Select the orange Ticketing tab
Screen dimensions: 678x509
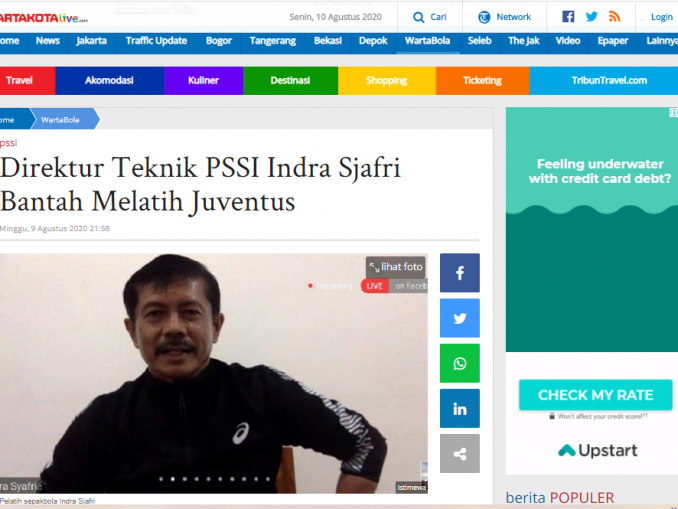click(482, 80)
